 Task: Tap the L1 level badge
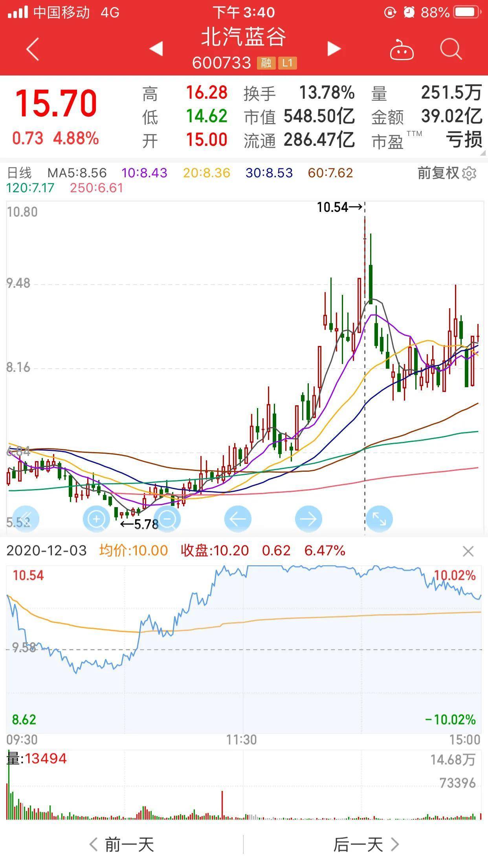point(288,63)
